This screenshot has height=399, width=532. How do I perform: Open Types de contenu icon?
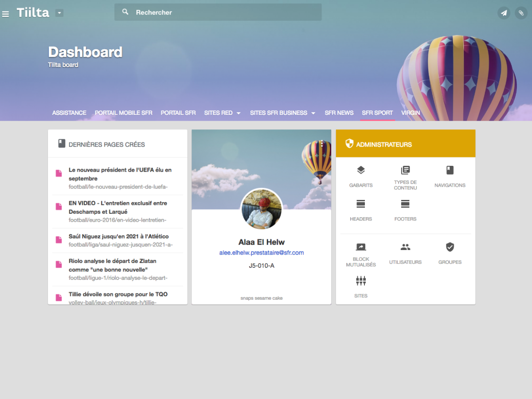[405, 170]
